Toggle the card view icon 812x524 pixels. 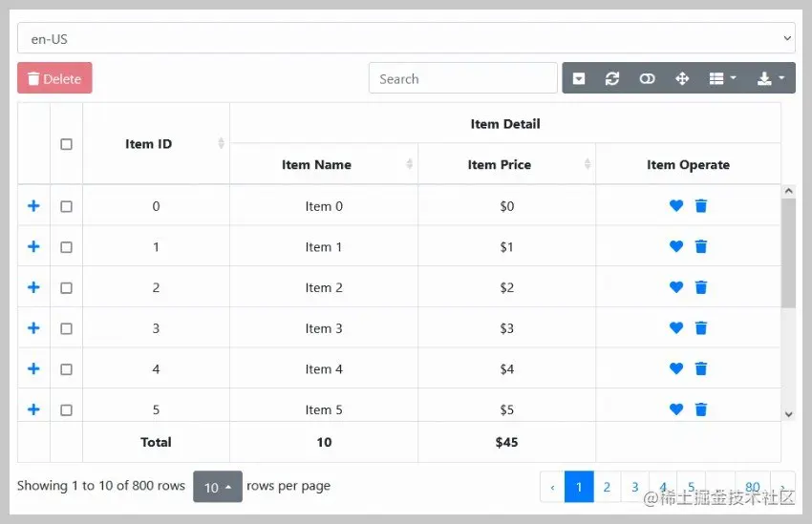point(647,78)
